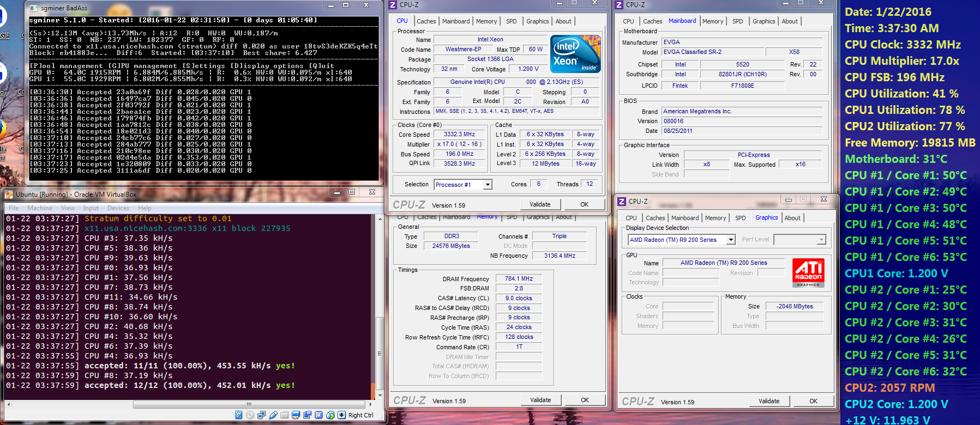The image size is (980, 425).
Task: Switch to Caches tab in CPU-Z CPU window
Action: click(x=426, y=21)
